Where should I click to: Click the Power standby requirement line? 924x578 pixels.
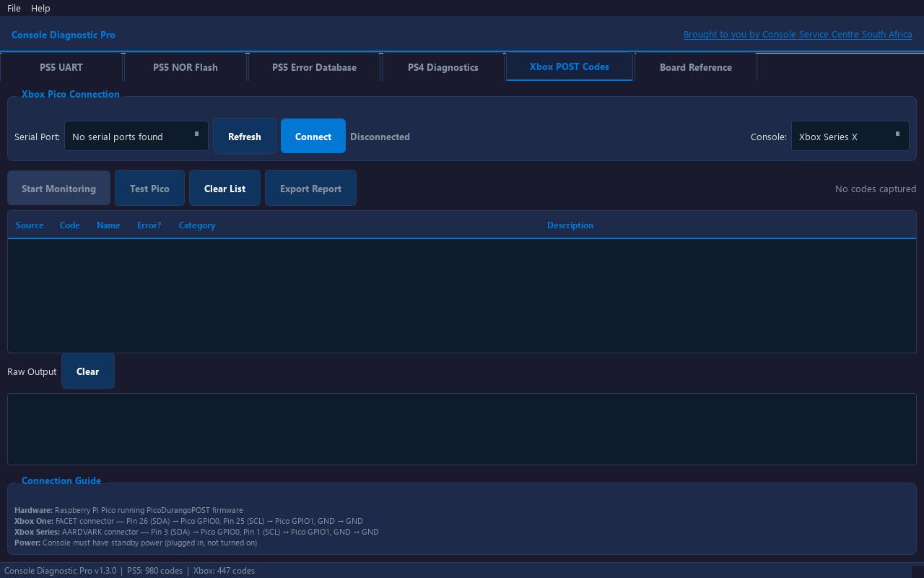[136, 543]
